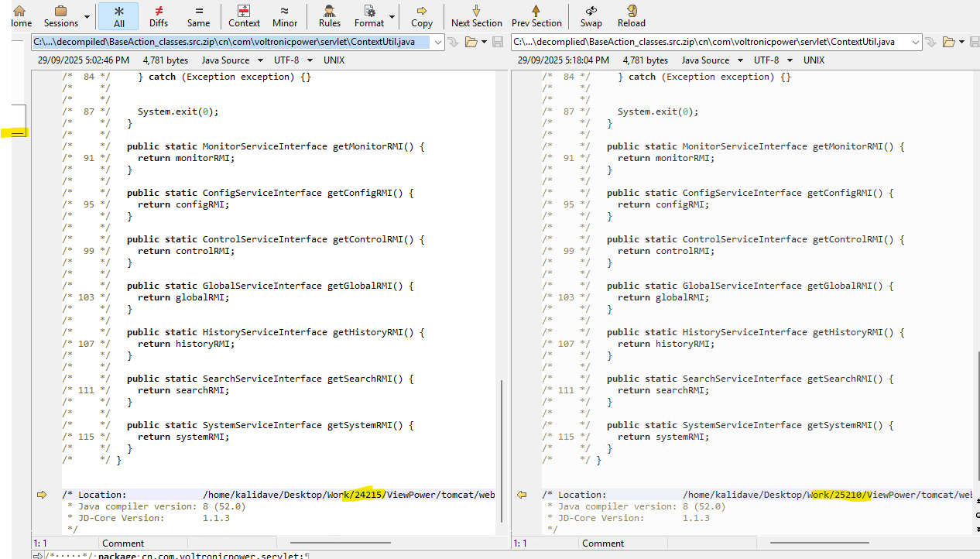The width and height of the screenshot is (980, 559).
Task: Swap the left and right sides
Action: pyautogui.click(x=591, y=15)
